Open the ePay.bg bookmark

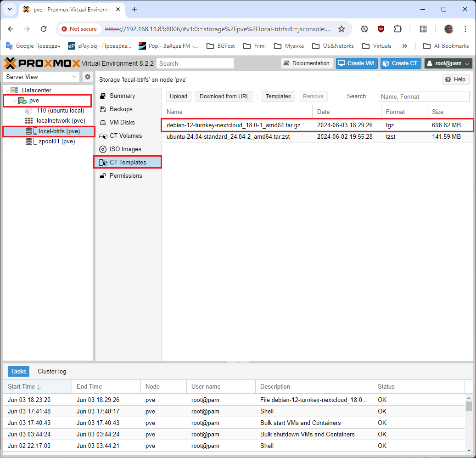100,46
